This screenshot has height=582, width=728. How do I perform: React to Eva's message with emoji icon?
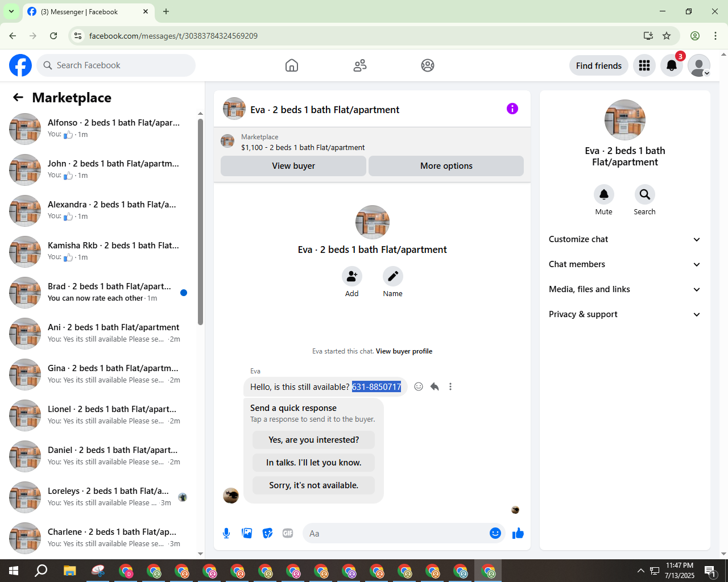(x=419, y=386)
